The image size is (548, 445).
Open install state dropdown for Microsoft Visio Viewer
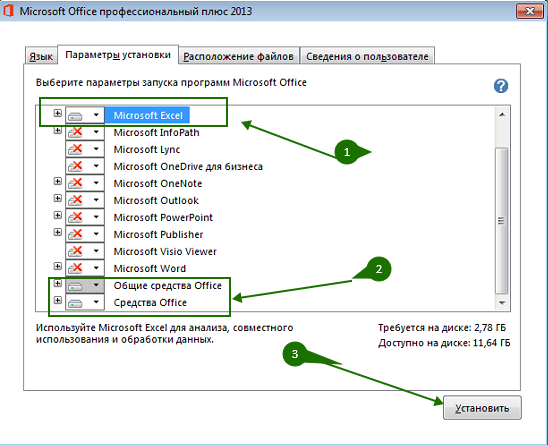[x=85, y=251]
